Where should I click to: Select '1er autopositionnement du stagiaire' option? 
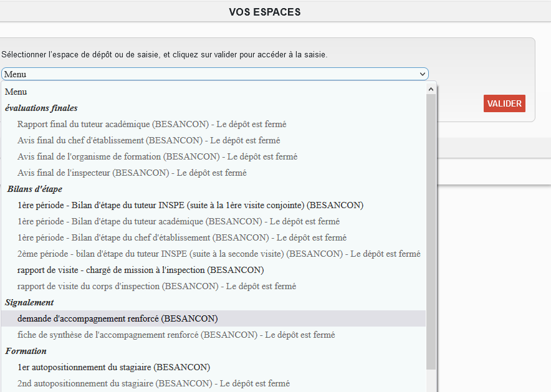click(x=113, y=367)
